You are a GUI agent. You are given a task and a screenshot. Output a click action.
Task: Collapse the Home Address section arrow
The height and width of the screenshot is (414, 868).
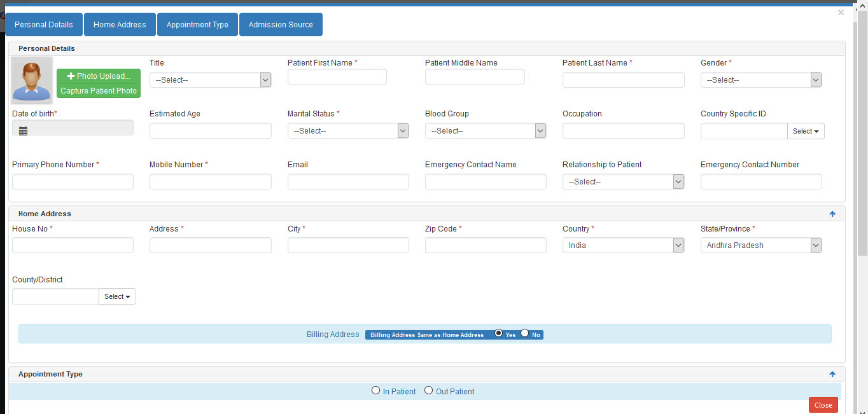point(832,214)
